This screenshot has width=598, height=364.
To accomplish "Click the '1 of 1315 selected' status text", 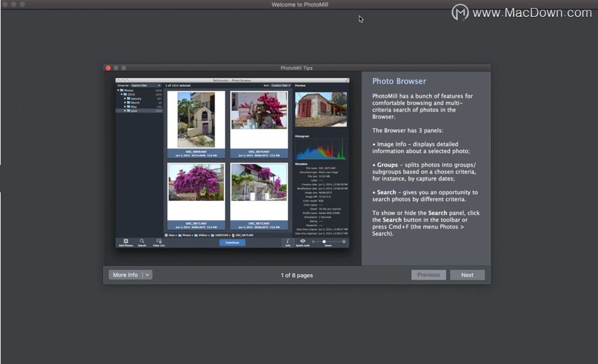I will (x=177, y=86).
